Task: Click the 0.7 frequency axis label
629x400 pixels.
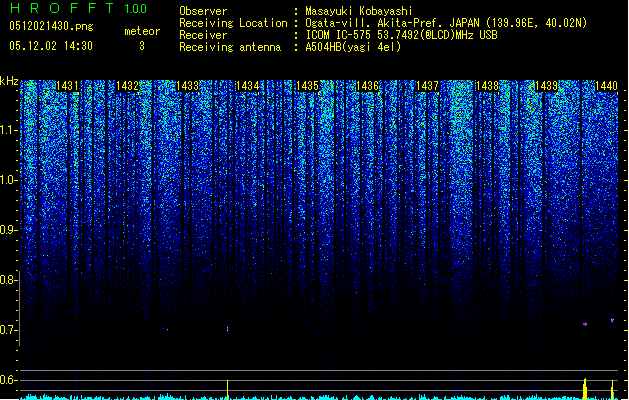Action: 8,330
